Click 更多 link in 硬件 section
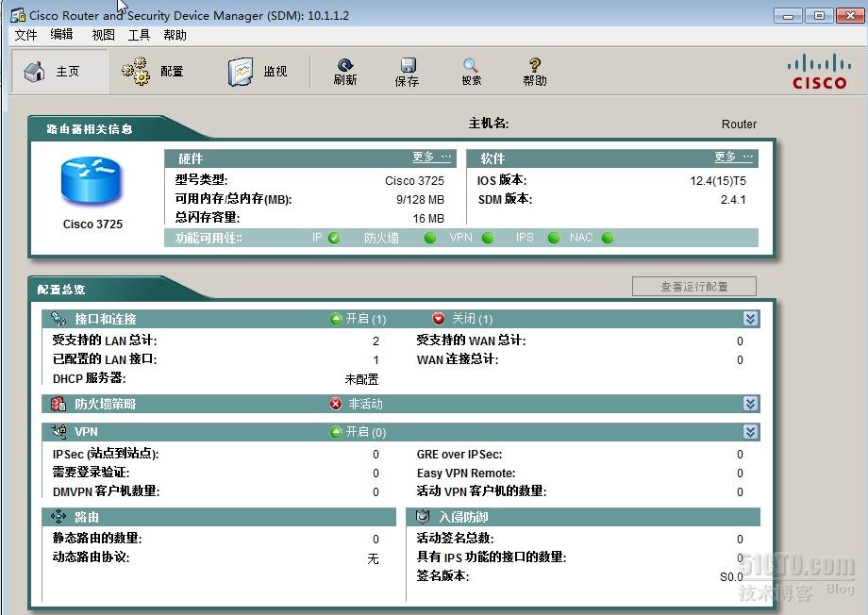The width and height of the screenshot is (868, 615). [x=432, y=158]
